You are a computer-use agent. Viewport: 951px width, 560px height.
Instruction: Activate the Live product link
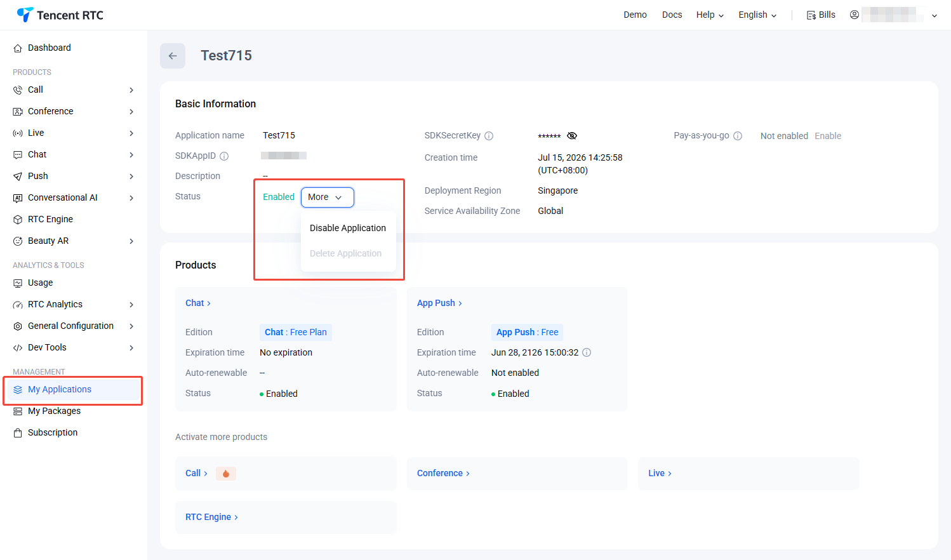pos(660,473)
